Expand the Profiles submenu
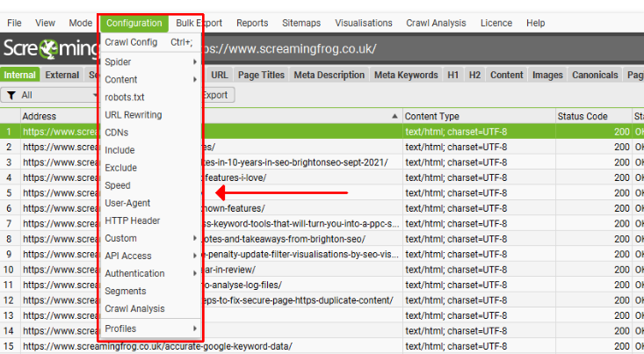The width and height of the screenshot is (644, 354). (x=150, y=329)
